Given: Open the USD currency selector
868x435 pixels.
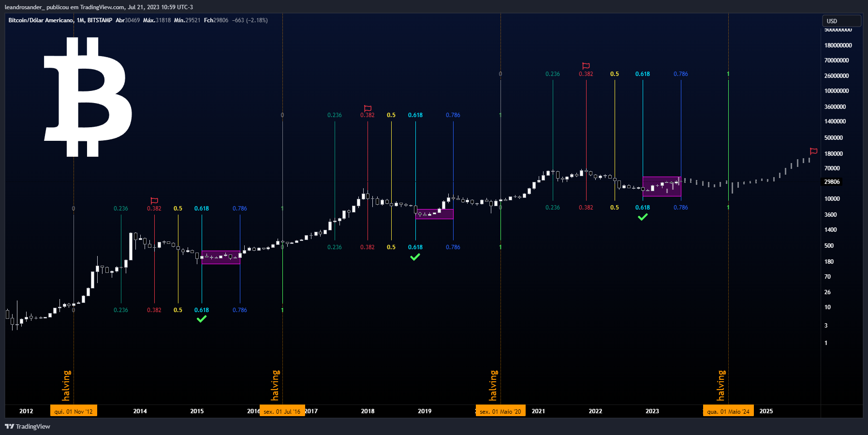Looking at the screenshot, I should pos(841,21).
